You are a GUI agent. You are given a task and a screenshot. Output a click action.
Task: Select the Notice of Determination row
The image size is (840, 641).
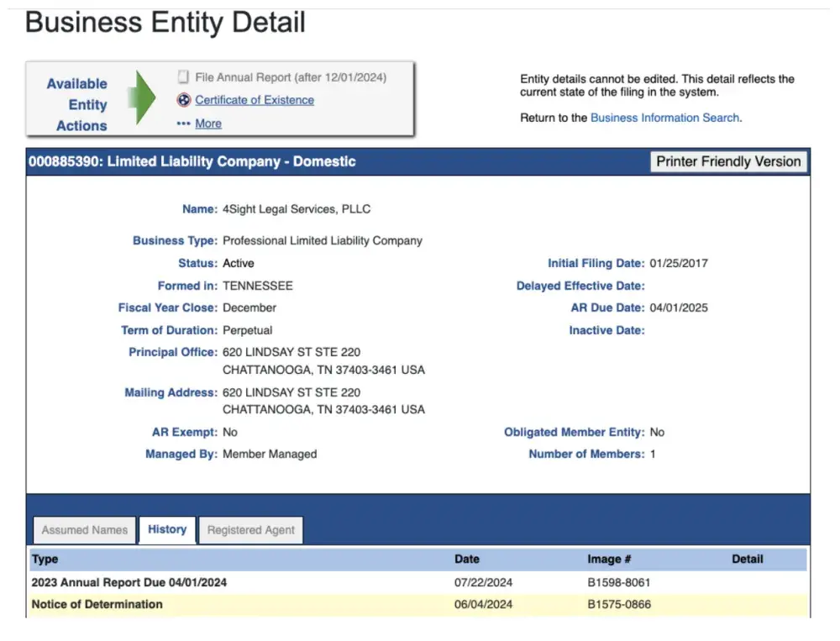97,604
